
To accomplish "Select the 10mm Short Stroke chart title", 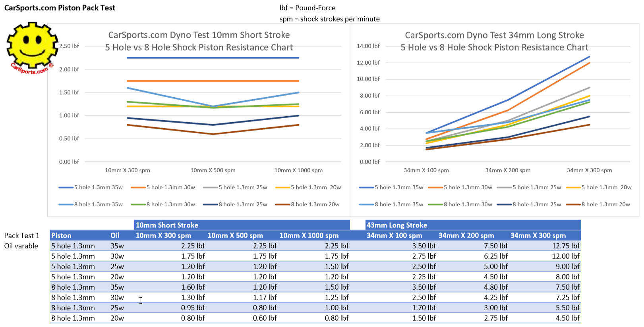I will point(199,41).
